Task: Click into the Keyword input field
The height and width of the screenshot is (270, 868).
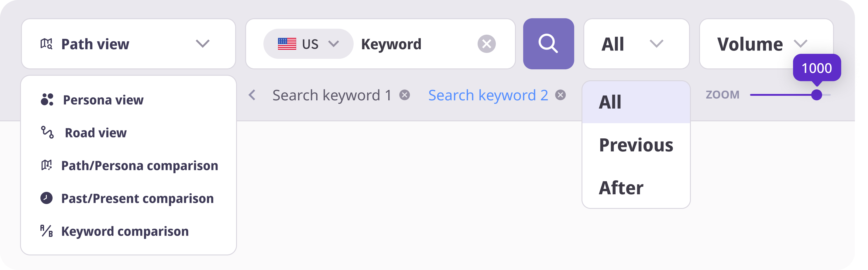Action: 414,44
